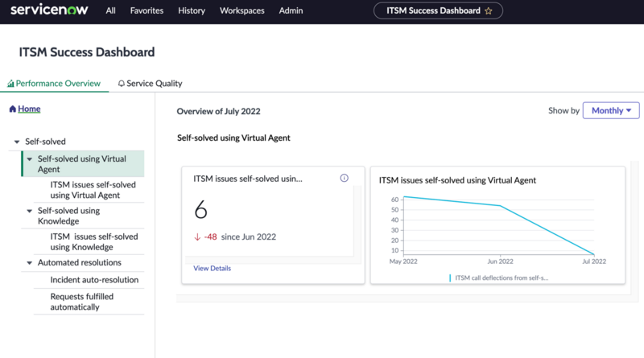Click the since Jun 2022 text
Viewport: 644px width, 358px height.
pos(249,237)
